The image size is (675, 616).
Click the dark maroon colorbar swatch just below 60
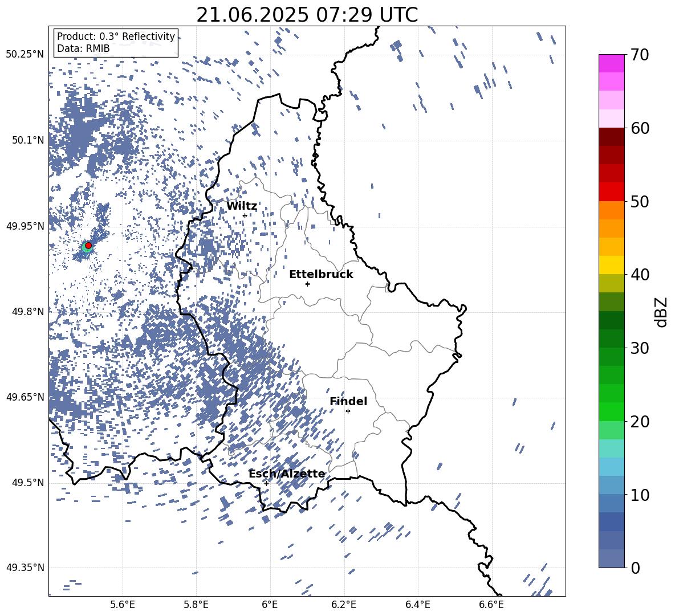point(611,137)
